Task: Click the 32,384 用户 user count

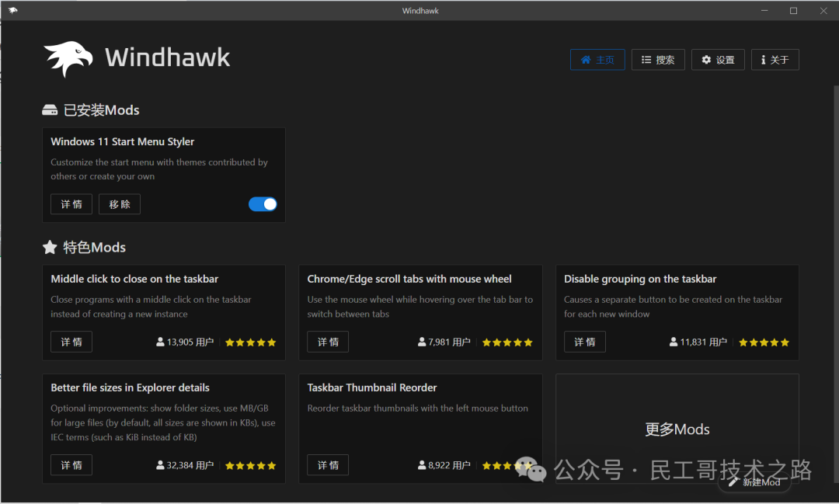Action: coord(185,465)
